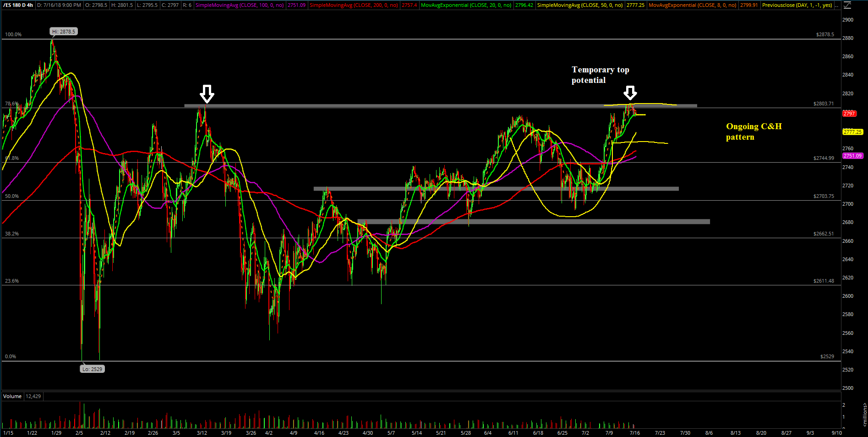The width and height of the screenshot is (868, 437).
Task: Click the 2700 price axis tick
Action: click(848, 204)
